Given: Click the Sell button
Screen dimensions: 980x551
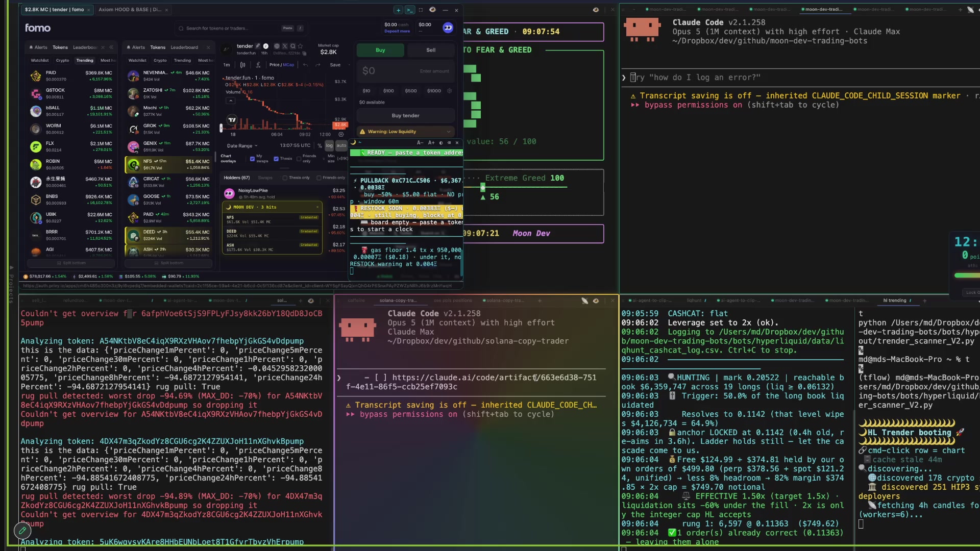Looking at the screenshot, I should [431, 50].
